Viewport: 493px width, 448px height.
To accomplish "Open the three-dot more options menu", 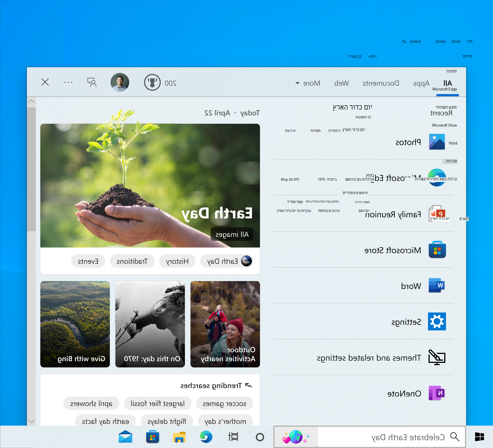I will coord(68,82).
